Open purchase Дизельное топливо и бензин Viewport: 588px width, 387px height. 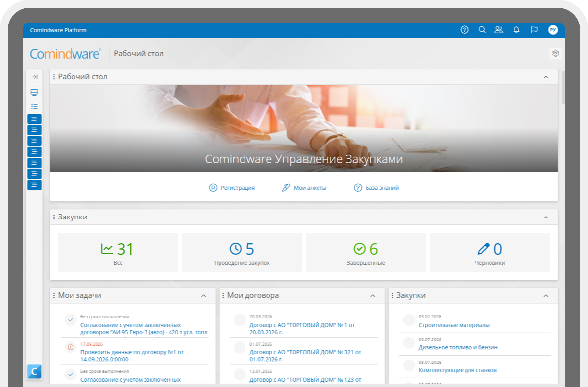[458, 347]
